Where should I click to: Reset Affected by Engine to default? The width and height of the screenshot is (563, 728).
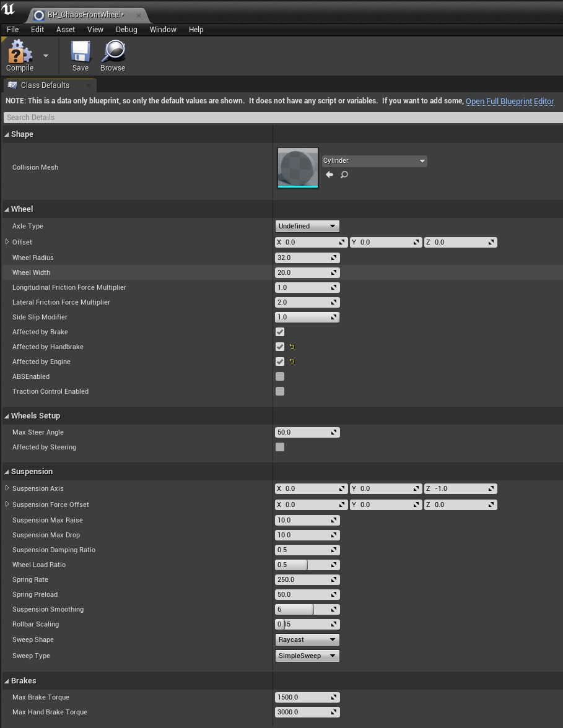pos(292,362)
